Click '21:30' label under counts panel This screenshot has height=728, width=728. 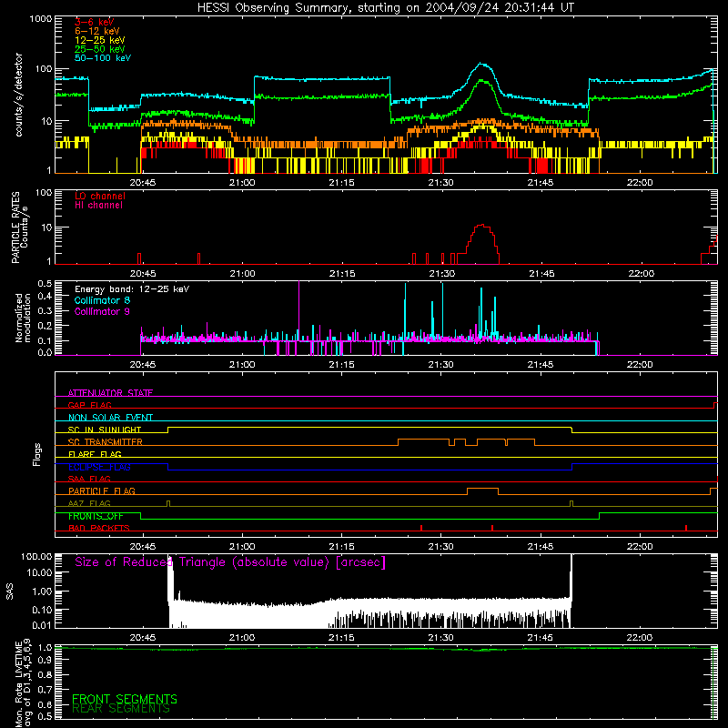click(440, 183)
